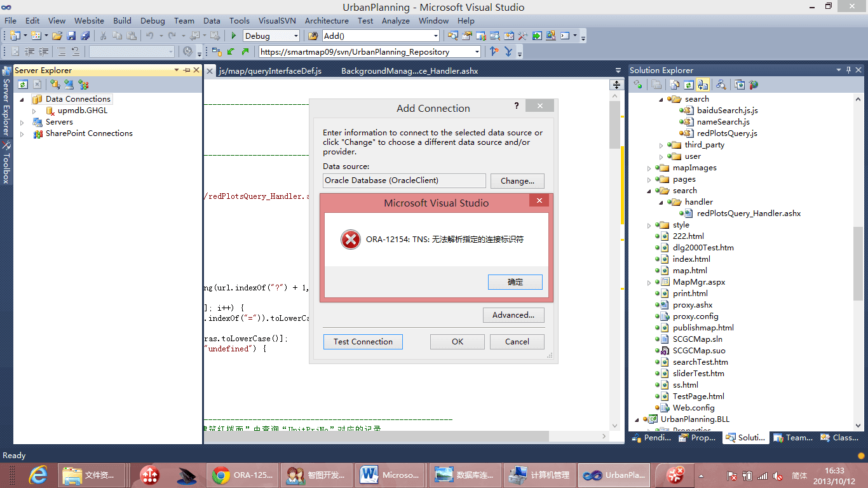Click 确定 in the error dialog

click(515, 282)
